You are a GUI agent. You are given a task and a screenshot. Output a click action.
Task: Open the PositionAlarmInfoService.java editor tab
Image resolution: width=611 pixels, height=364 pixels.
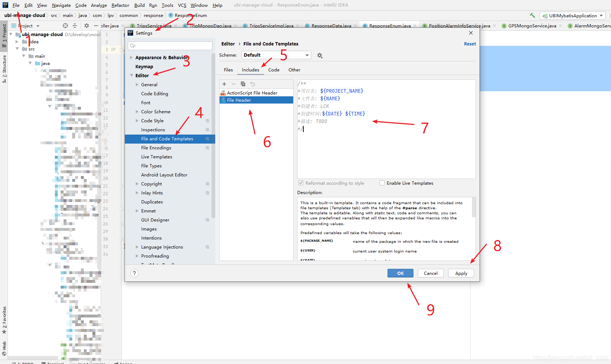[x=459, y=26]
